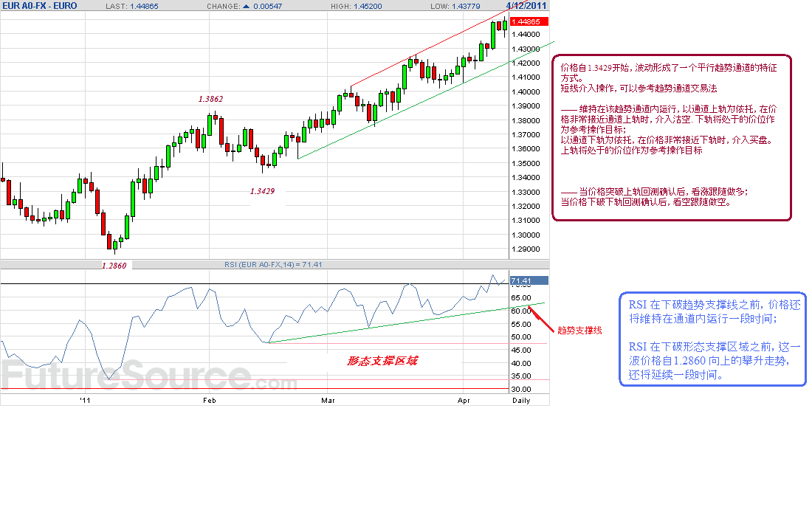812x518 pixels.
Task: Click the HIGH: 1.45200 header value
Action: click(357, 6)
